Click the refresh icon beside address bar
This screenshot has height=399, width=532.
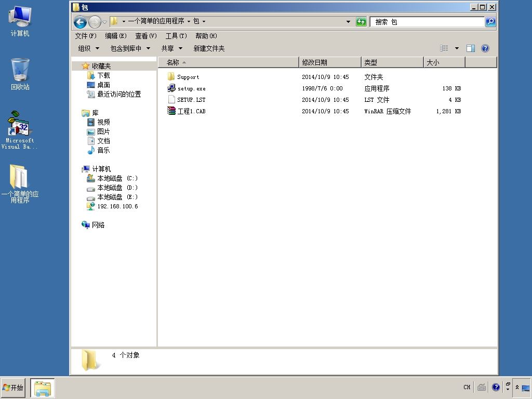point(361,22)
